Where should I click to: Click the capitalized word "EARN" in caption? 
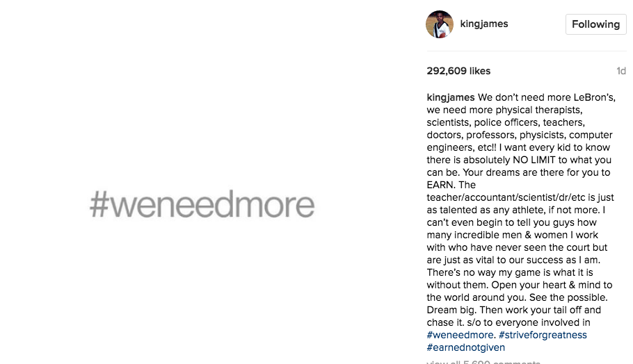[x=441, y=185]
